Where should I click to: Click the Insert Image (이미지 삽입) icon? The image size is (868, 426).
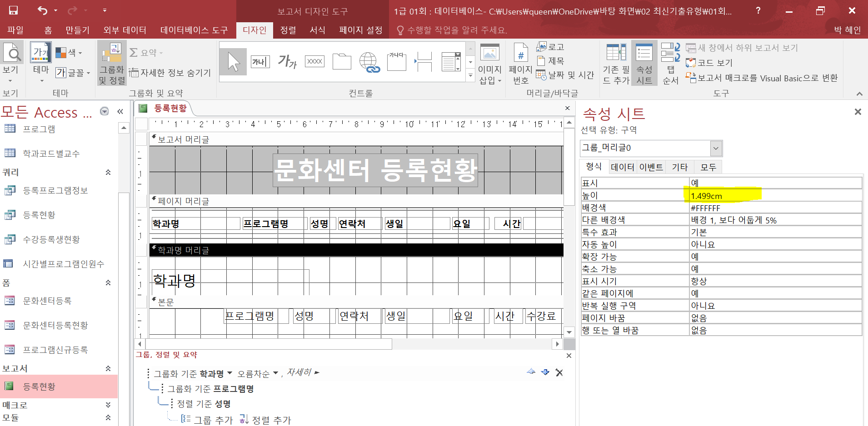pyautogui.click(x=489, y=63)
